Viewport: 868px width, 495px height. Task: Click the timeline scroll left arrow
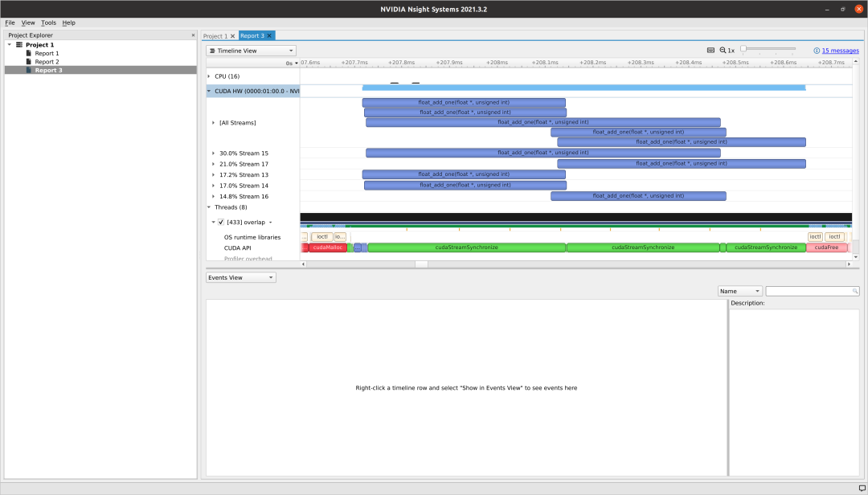[x=303, y=264]
